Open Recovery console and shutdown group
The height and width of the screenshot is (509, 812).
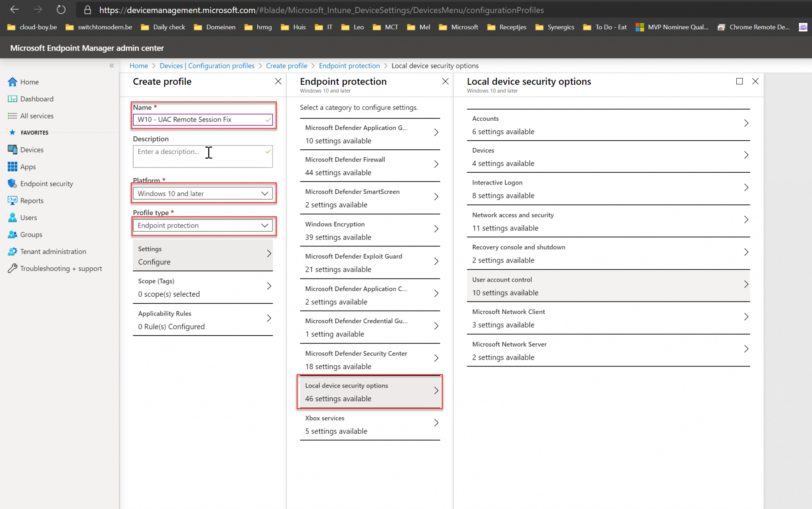click(608, 254)
